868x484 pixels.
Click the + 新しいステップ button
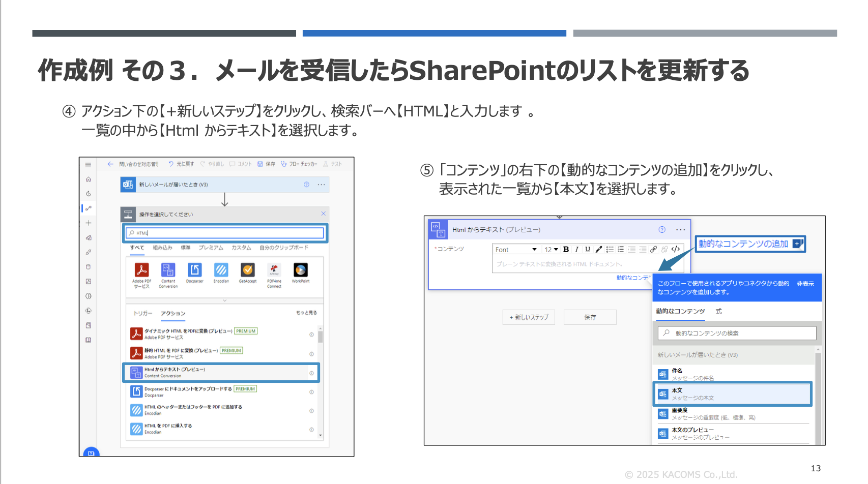[x=529, y=317]
